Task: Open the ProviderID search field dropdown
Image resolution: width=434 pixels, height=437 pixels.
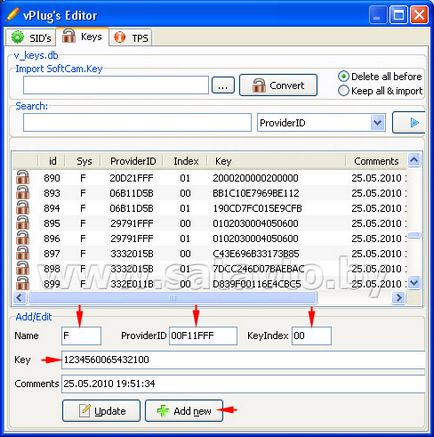Action: pos(377,123)
